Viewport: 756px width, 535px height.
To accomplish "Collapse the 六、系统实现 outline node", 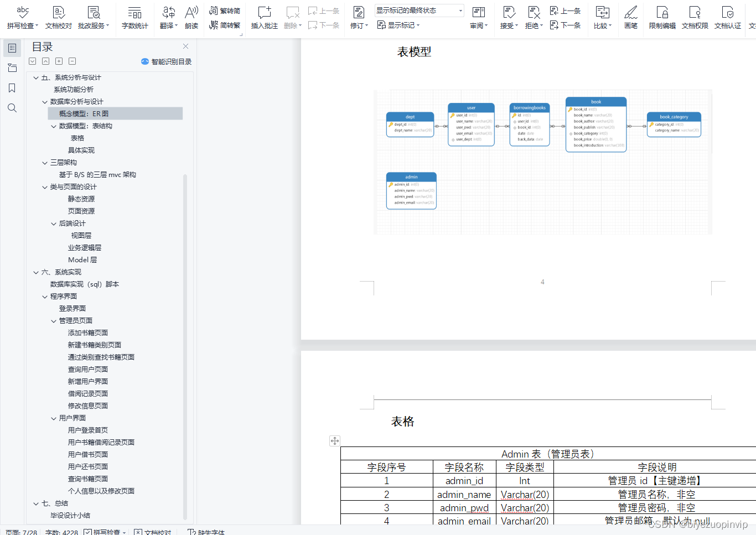I will point(36,273).
